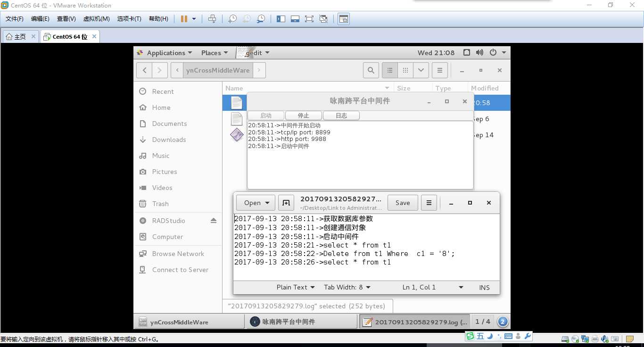Click the volume speaker icon in GNOME top bar
The image size is (644, 347).
click(x=479, y=53)
